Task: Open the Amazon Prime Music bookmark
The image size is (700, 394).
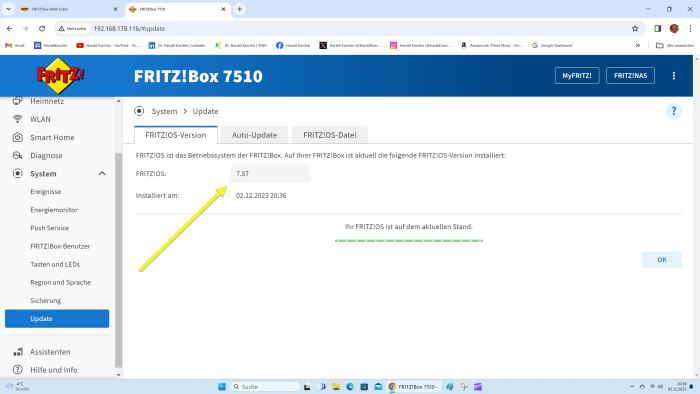Action: coord(491,46)
